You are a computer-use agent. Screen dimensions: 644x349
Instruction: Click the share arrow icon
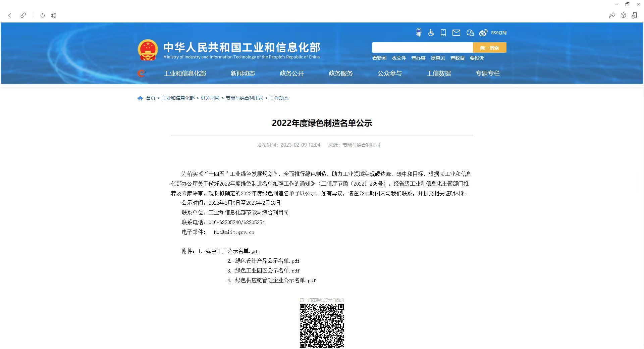click(612, 15)
